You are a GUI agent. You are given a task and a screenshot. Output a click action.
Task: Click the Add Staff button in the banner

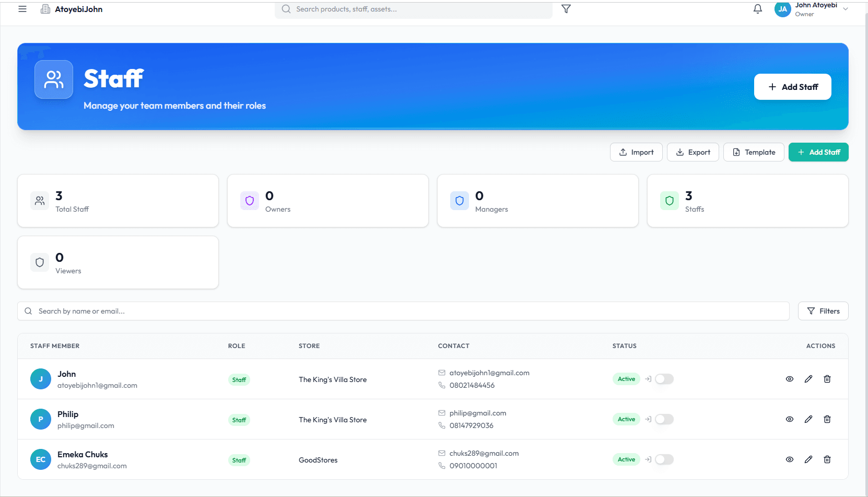(792, 87)
